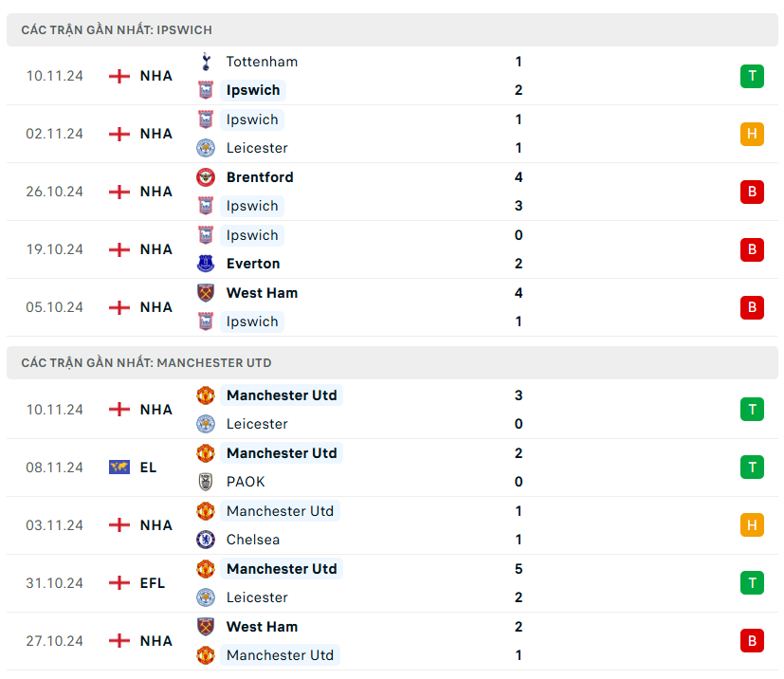
Task: Click the PAOK club crest icon
Action: tap(206, 482)
